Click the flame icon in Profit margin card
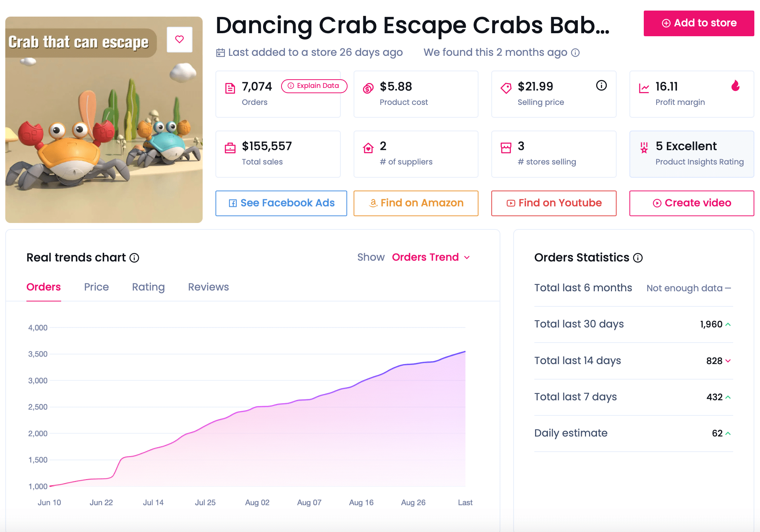Screen dimensions: 760x532 [x=735, y=86]
